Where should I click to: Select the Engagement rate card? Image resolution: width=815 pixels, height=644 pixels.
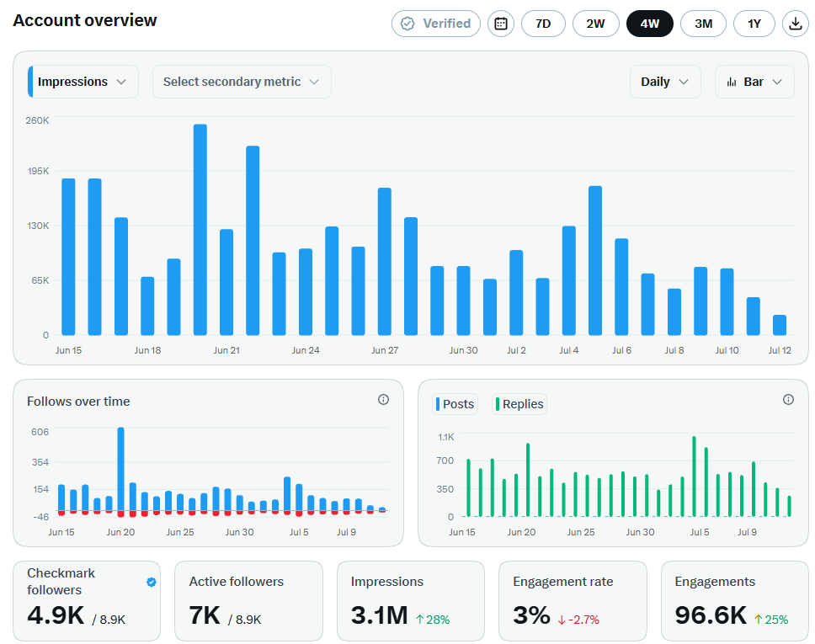573,601
